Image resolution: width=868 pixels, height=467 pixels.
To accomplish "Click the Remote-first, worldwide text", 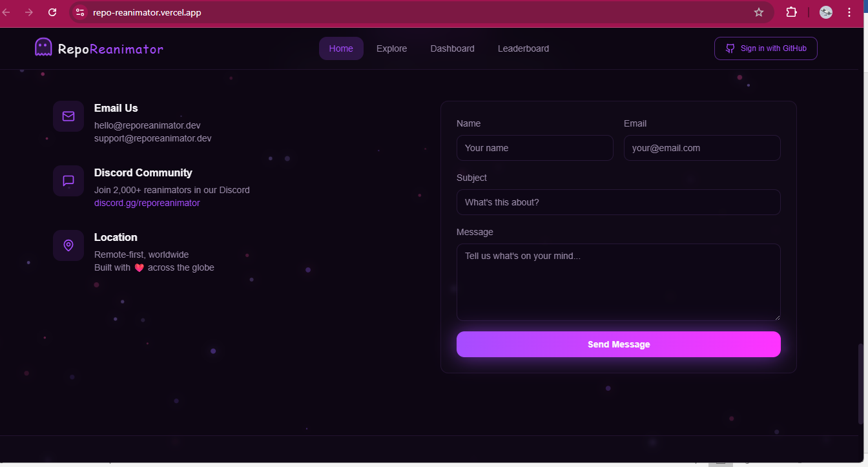I will click(x=141, y=254).
